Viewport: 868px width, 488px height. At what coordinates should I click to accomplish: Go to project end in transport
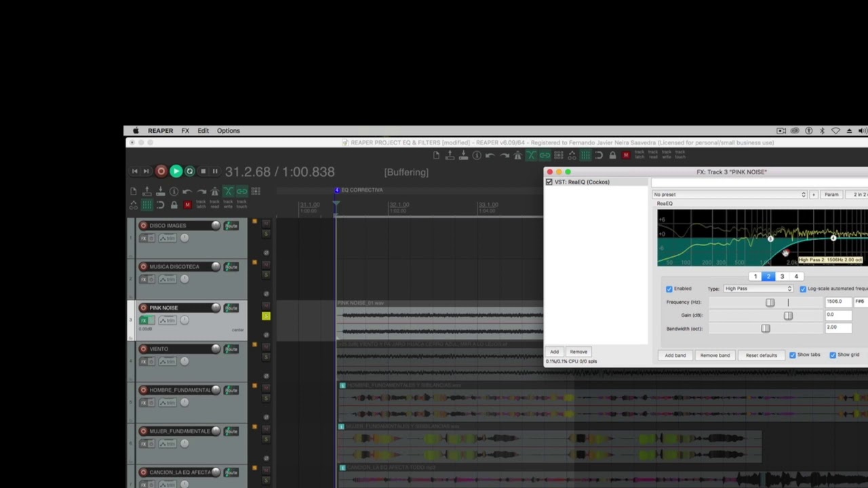(146, 171)
